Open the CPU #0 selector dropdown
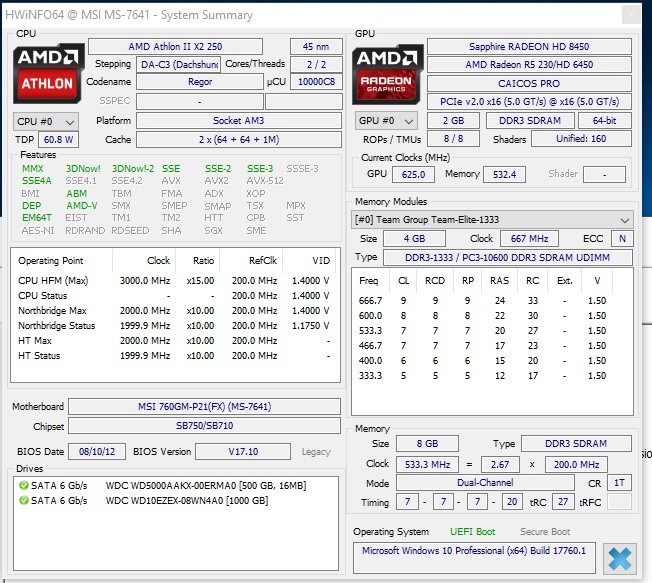Image resolution: width=652 pixels, height=583 pixels. [46, 121]
